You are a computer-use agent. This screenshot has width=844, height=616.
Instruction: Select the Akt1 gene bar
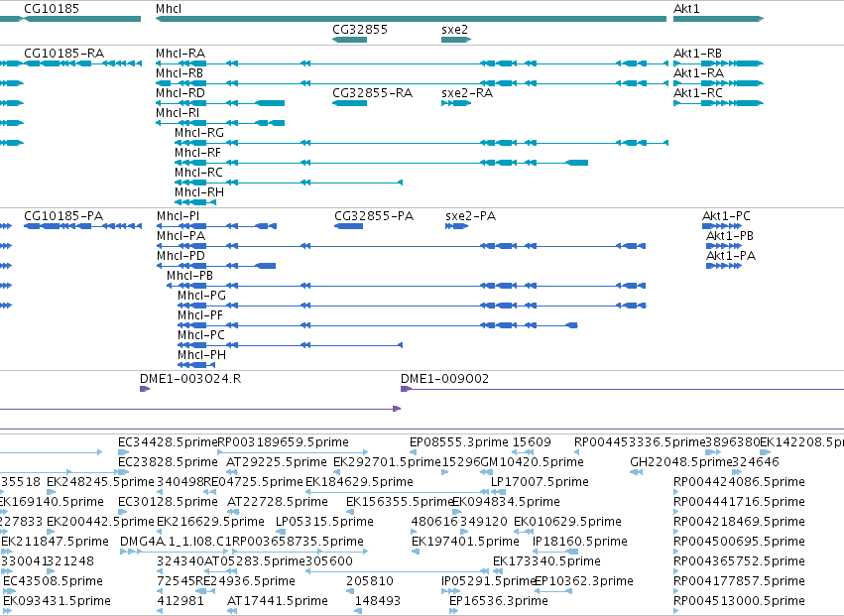pos(718,19)
